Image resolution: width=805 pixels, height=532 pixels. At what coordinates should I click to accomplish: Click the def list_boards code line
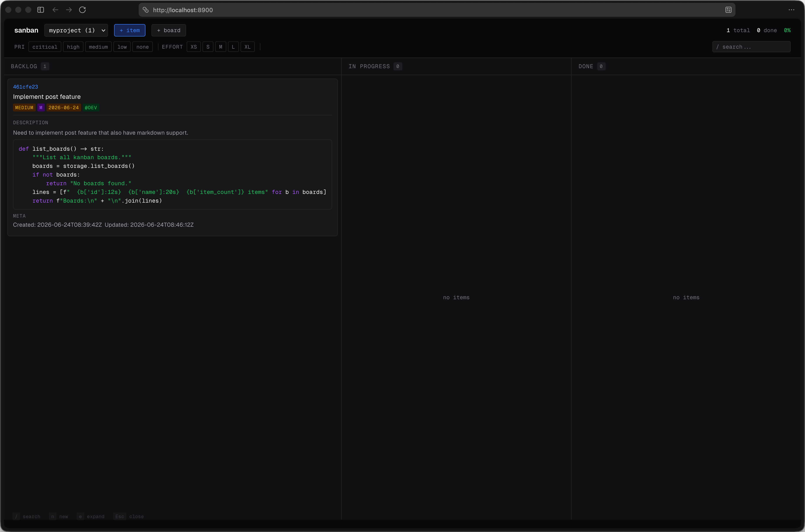(x=61, y=149)
